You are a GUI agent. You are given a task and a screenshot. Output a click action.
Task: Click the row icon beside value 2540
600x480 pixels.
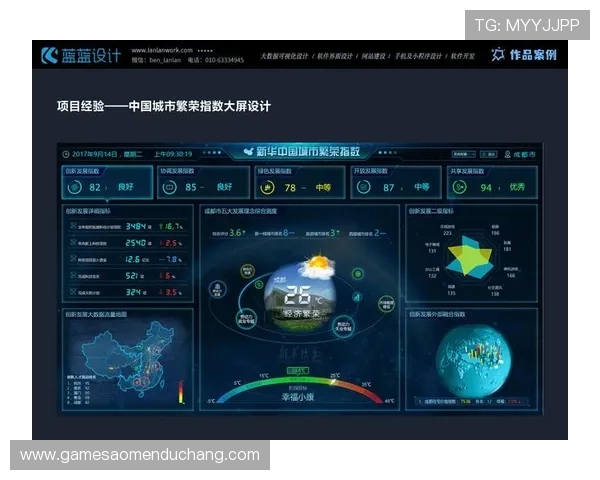73,242
